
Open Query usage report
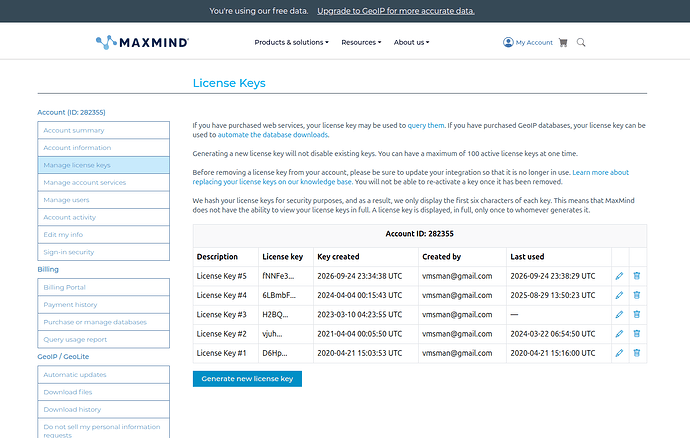(x=103, y=339)
